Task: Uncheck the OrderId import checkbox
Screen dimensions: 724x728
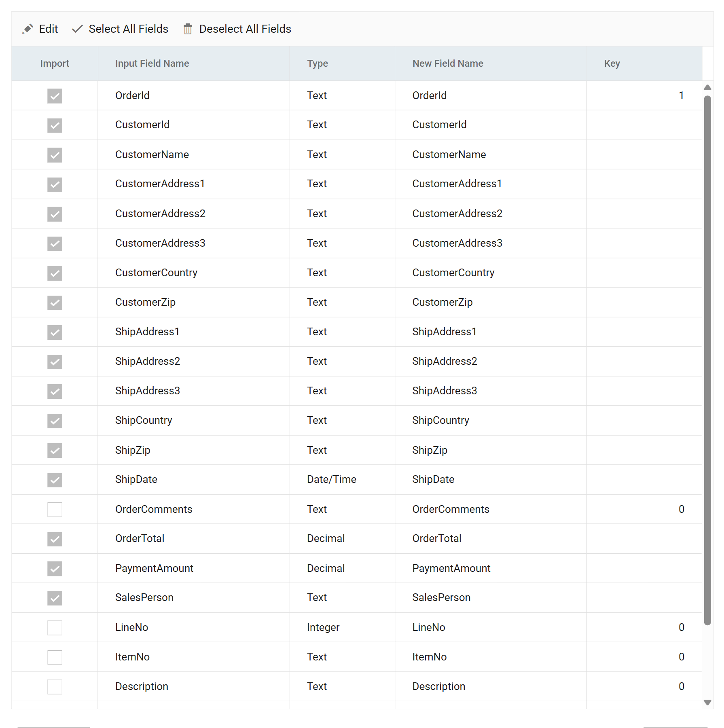Action: coord(55,96)
